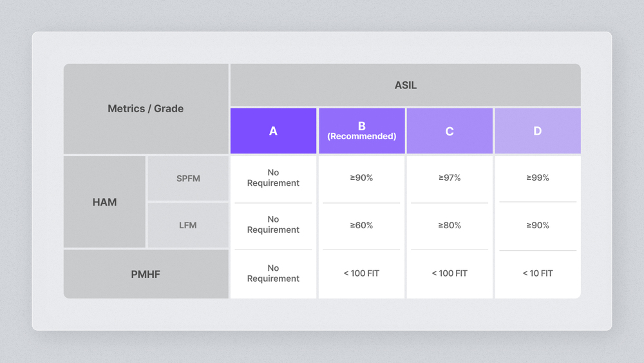Click the < 10 FIT cell
This screenshot has width=644, height=363.
click(537, 273)
